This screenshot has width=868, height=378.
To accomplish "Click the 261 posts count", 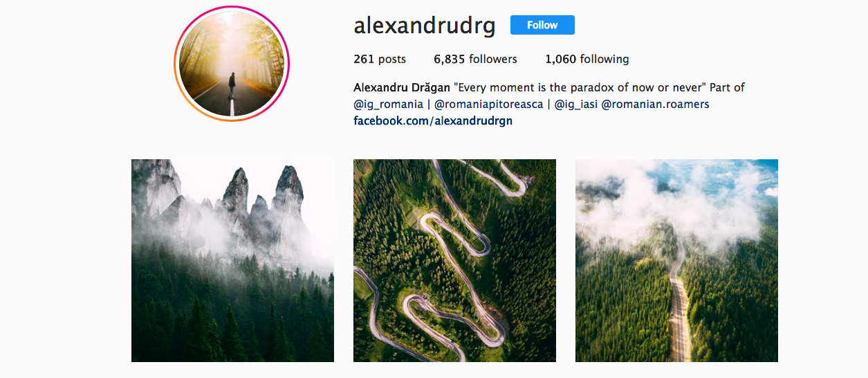I will [380, 59].
